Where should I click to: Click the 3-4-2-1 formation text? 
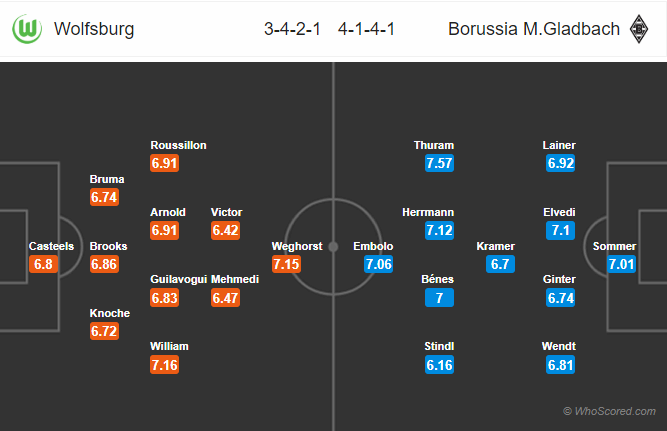pyautogui.click(x=292, y=29)
